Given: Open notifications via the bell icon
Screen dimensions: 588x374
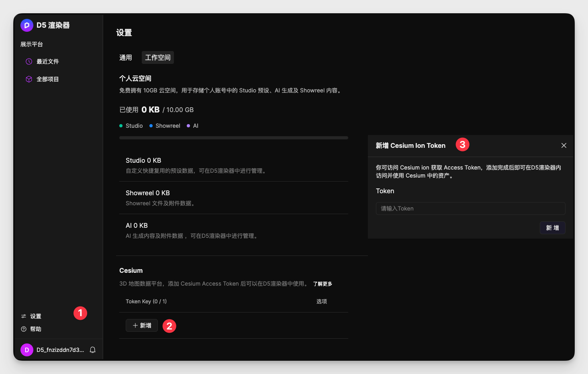Looking at the screenshot, I should pos(93,350).
